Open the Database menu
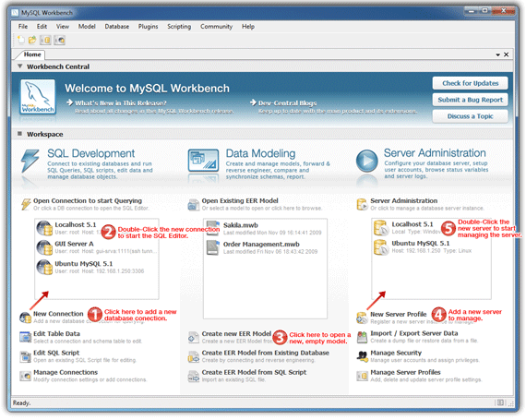 click(x=117, y=26)
